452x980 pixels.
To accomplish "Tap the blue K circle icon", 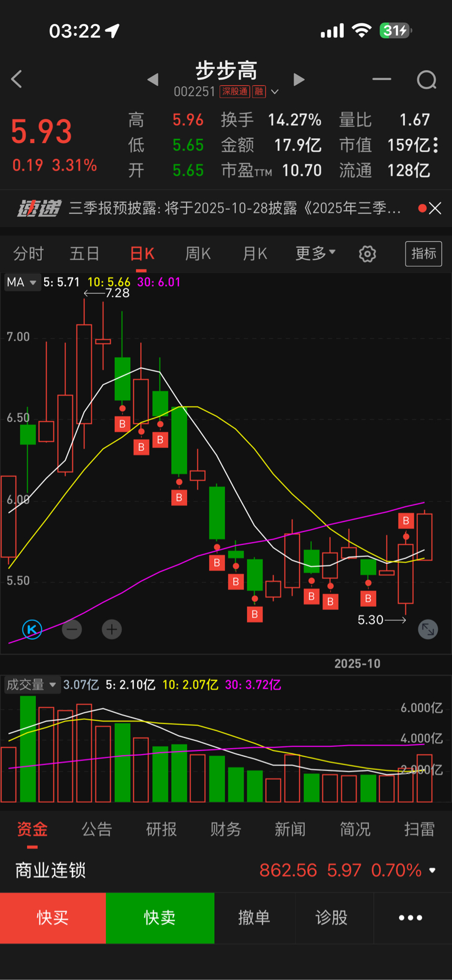I will (32, 629).
